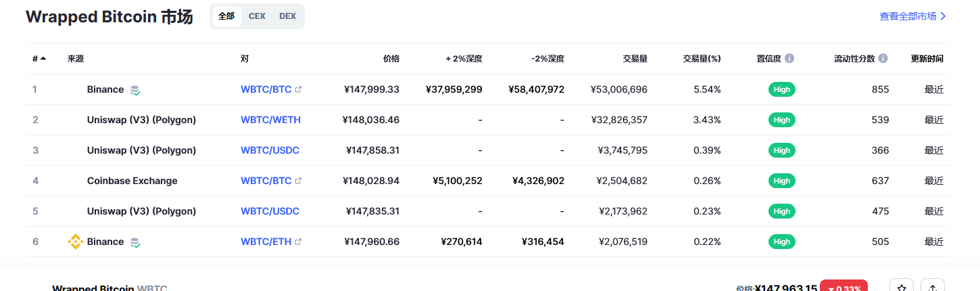Sort by 置信度 column header
Viewport: 980px width, 291px height.
tap(769, 59)
